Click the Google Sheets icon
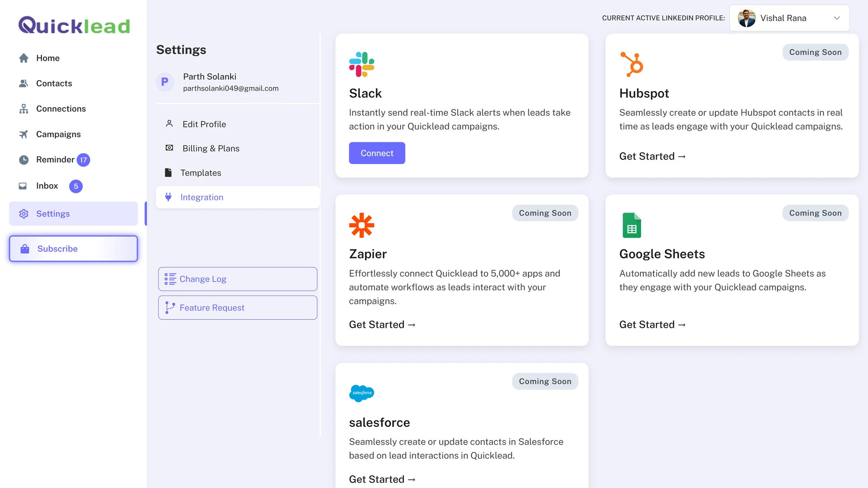 [x=631, y=225]
